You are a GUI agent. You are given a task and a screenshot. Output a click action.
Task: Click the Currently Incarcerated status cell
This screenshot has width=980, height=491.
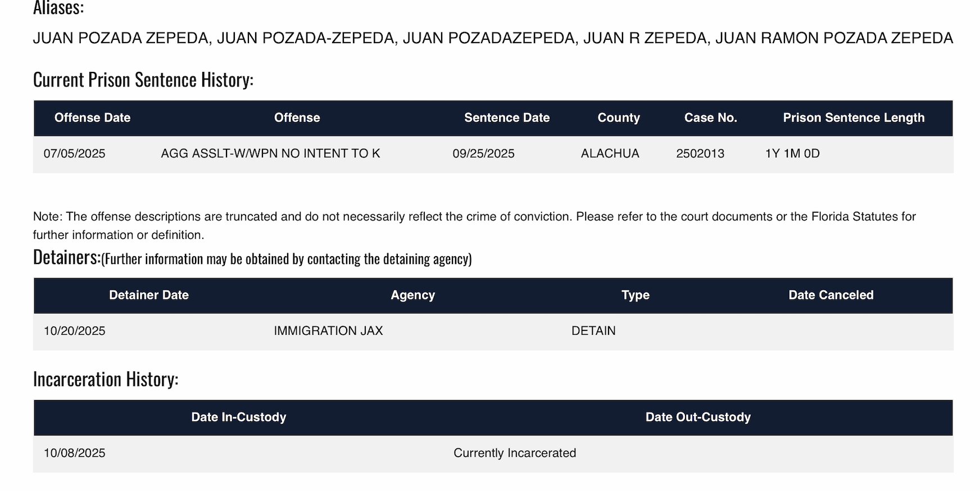pyautogui.click(x=514, y=453)
